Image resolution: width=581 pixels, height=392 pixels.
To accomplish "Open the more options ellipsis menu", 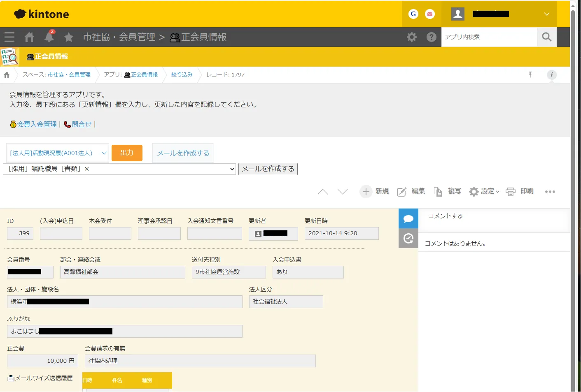I will tap(550, 191).
